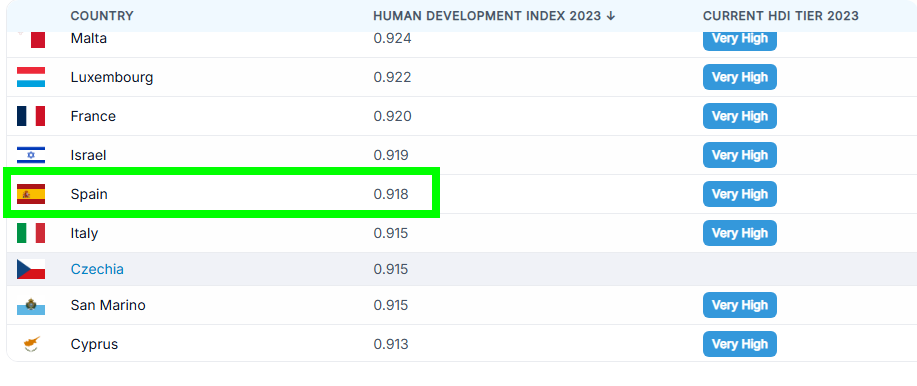Click Very High badge in Cyprus row
917x386 pixels.
tap(740, 344)
